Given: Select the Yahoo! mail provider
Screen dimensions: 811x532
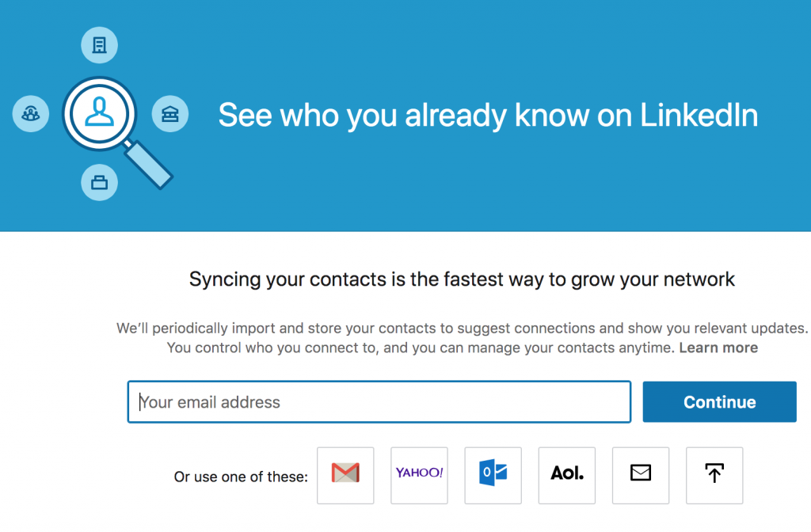Looking at the screenshot, I should (420, 476).
